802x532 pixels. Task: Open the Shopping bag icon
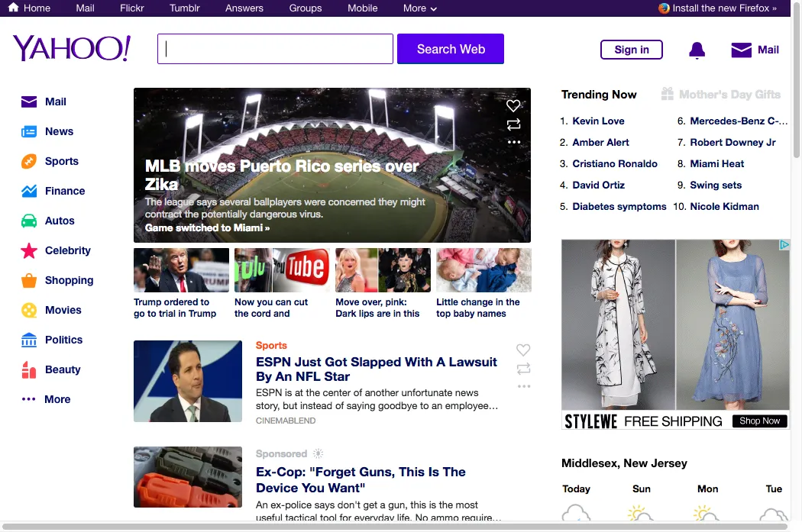[29, 280]
